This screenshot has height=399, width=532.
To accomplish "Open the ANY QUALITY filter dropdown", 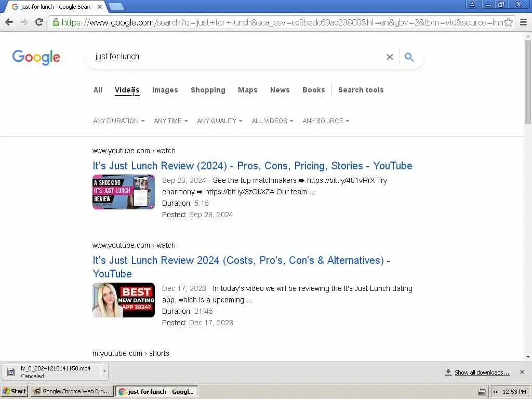I will (x=220, y=121).
